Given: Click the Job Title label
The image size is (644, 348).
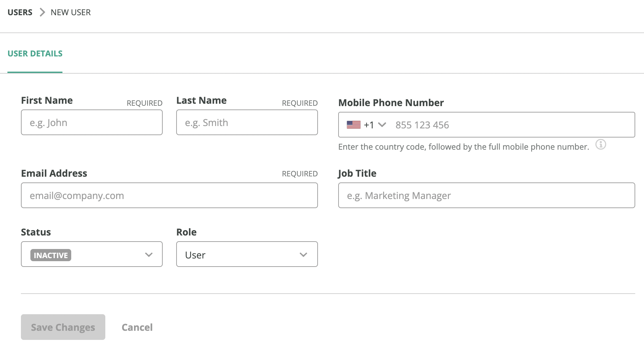Looking at the screenshot, I should (x=357, y=173).
